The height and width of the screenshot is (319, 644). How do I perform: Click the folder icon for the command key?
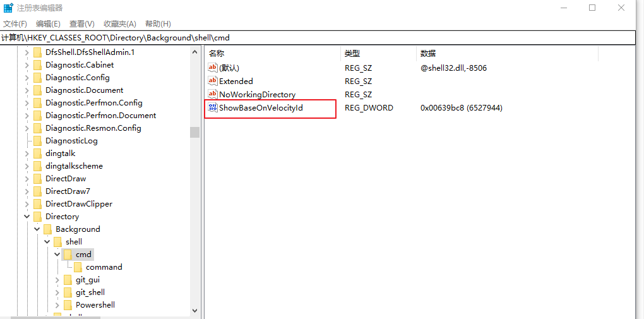[x=78, y=267]
